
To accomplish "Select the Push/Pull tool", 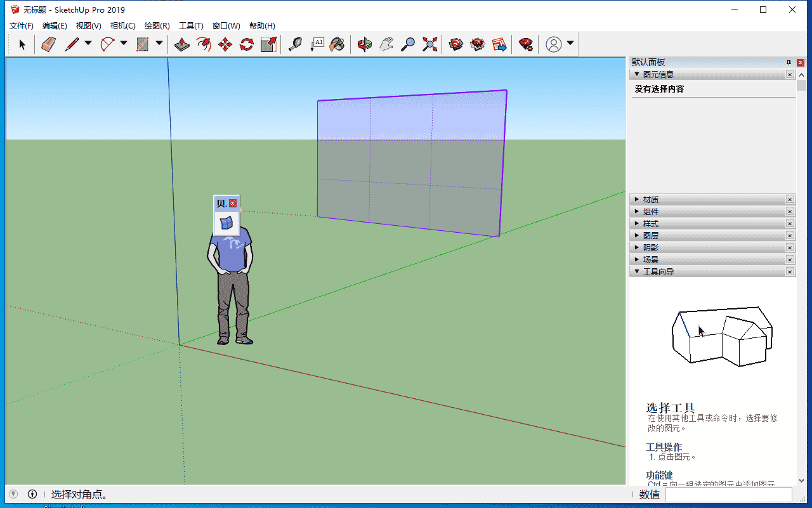I will (x=182, y=44).
